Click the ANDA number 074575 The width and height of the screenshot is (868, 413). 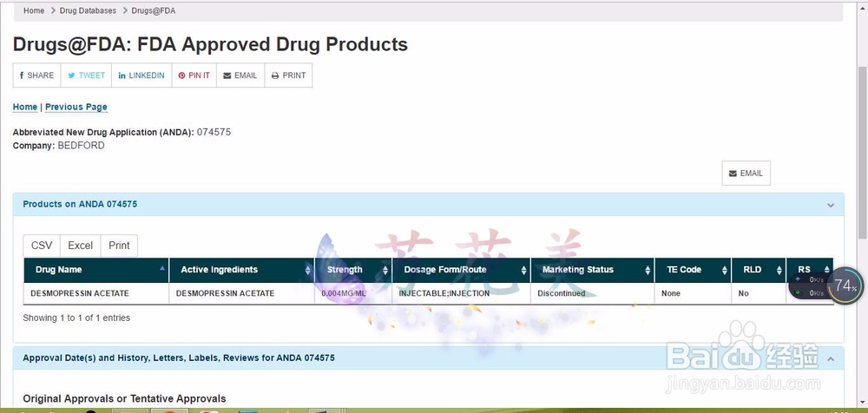(x=214, y=132)
